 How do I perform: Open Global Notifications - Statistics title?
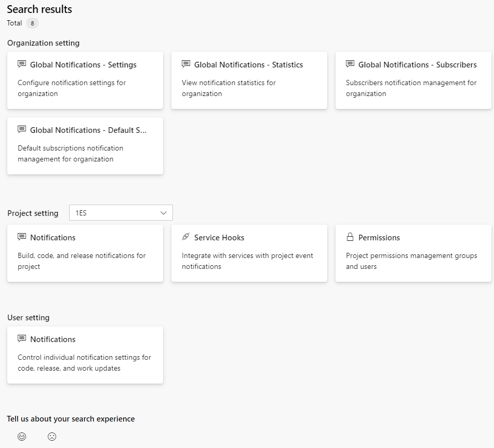(x=249, y=65)
